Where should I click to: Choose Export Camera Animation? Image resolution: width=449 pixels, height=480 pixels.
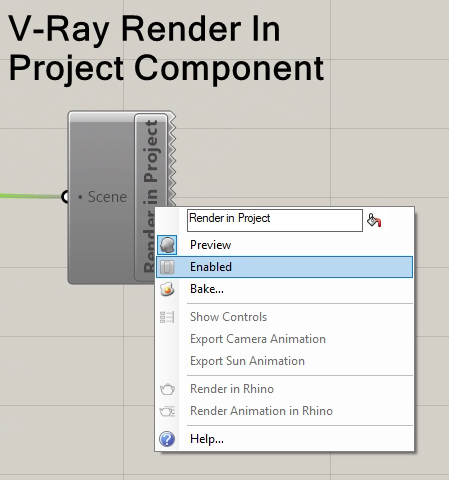(x=285, y=339)
